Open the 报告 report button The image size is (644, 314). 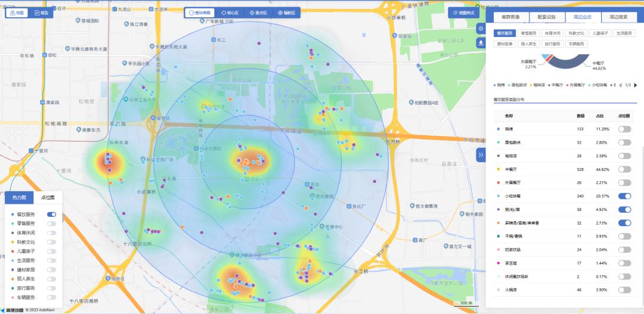coord(41,13)
